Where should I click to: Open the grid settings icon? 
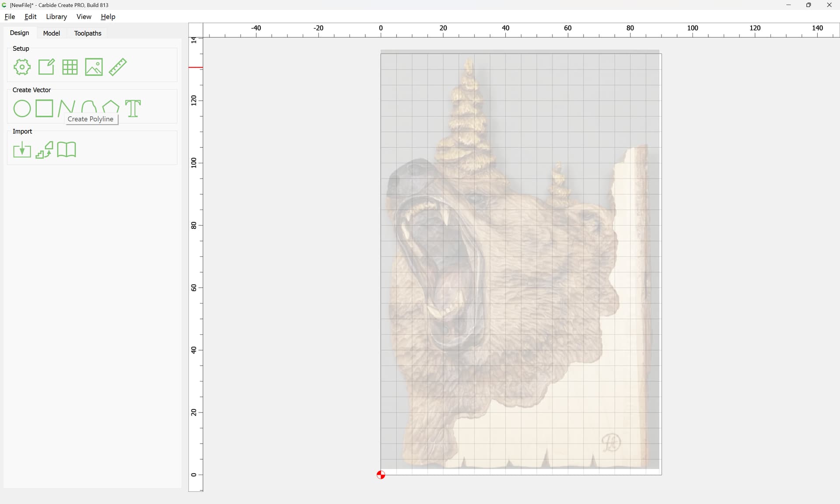[x=70, y=67]
